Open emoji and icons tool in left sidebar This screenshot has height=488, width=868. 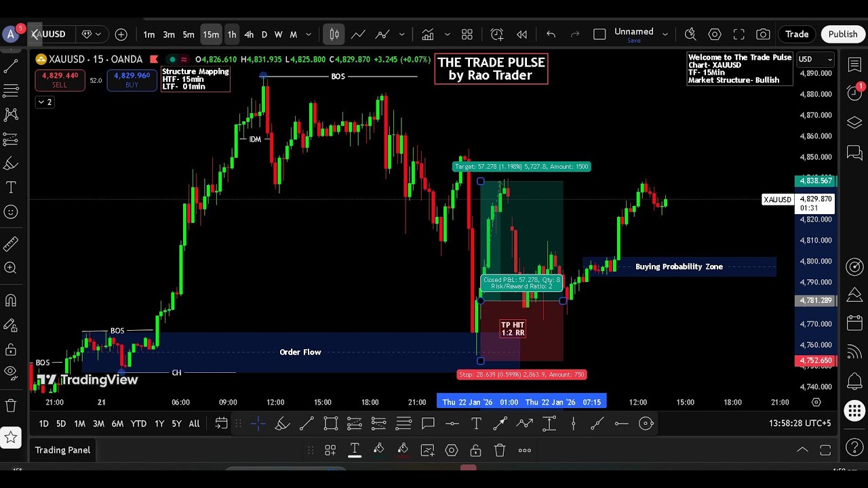tap(11, 212)
